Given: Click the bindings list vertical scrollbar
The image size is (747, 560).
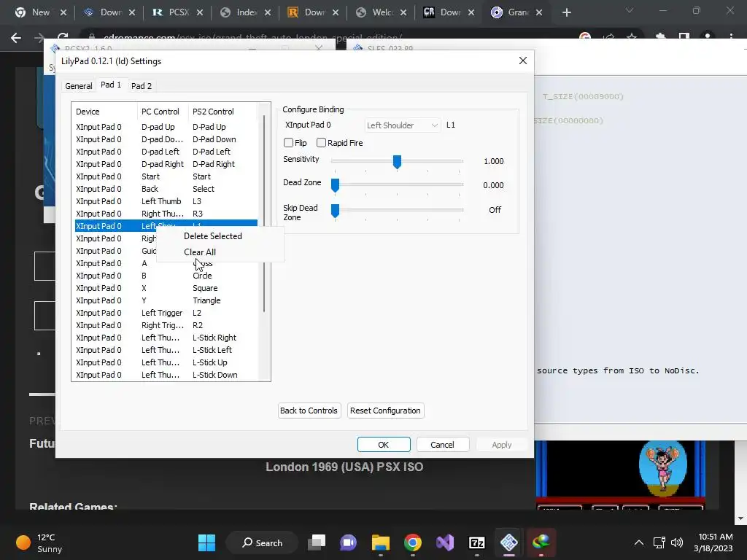Looking at the screenshot, I should pos(264,214).
